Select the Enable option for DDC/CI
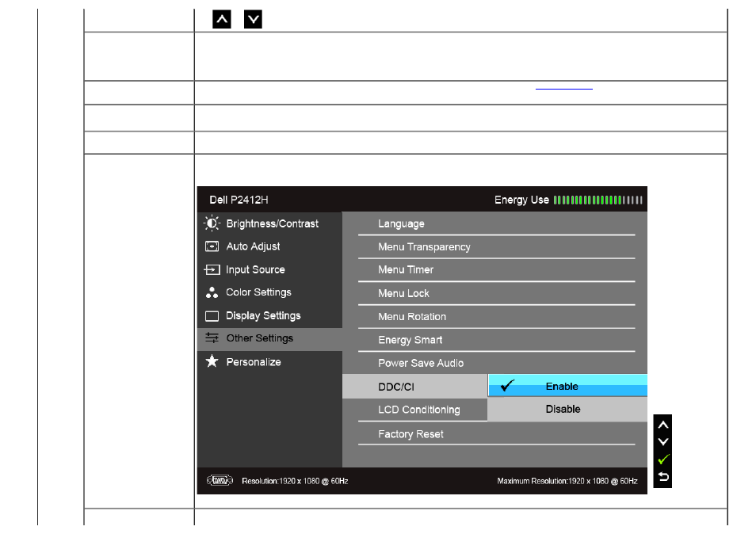This screenshot has width=756, height=534. [567, 386]
